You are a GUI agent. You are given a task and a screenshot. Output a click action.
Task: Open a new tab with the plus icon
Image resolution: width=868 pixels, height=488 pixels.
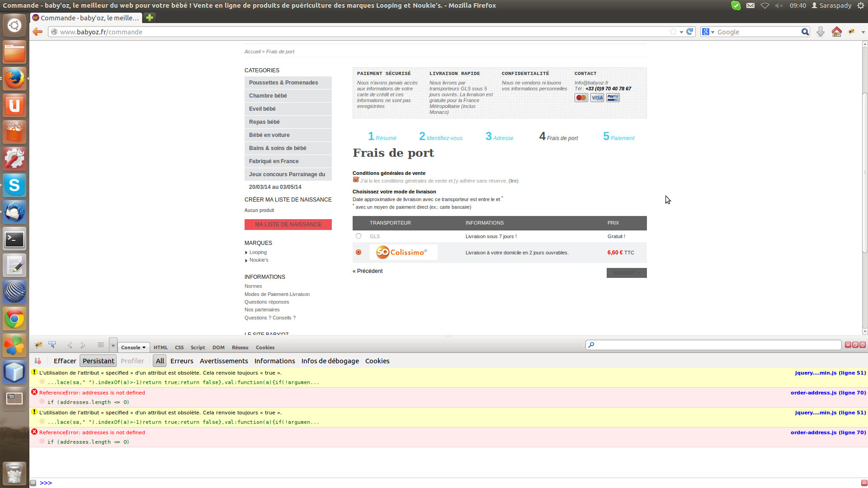[150, 18]
